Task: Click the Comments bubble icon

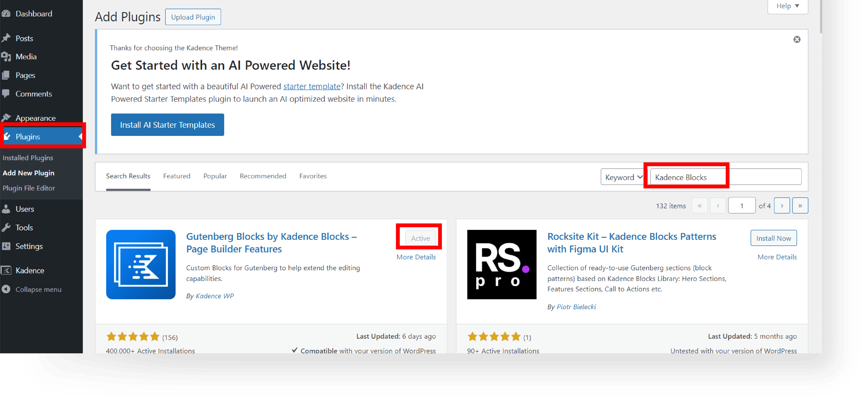Action: click(x=6, y=94)
